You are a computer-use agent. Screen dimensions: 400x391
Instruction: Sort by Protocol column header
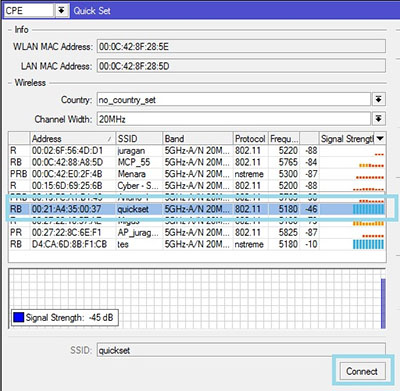coord(250,138)
